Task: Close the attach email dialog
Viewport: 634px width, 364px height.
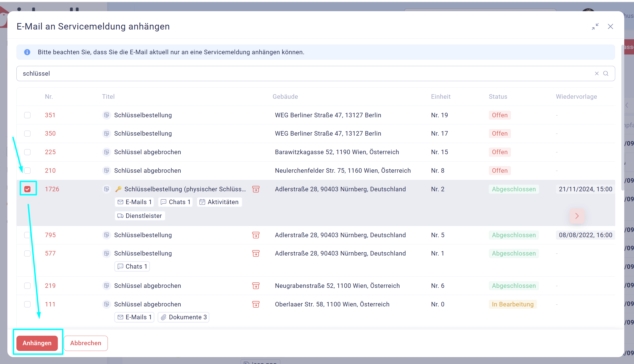Action: click(610, 26)
